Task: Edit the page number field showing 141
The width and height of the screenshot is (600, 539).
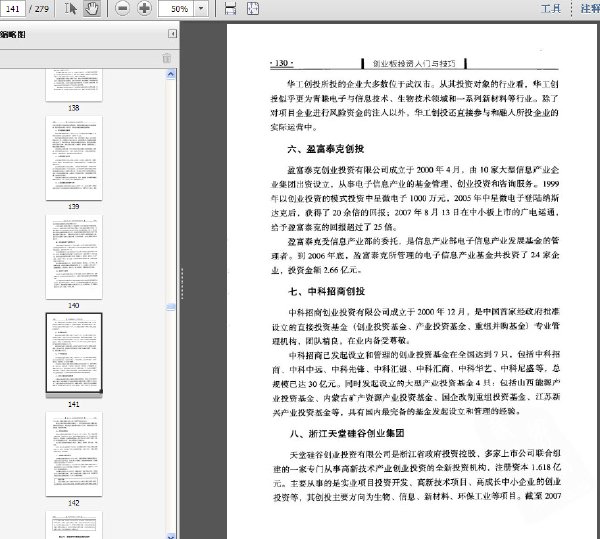Action: (13, 8)
